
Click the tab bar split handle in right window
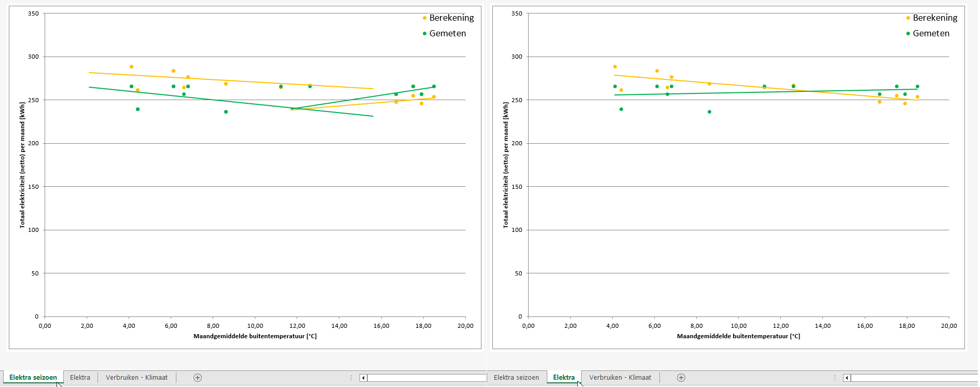tap(835, 378)
